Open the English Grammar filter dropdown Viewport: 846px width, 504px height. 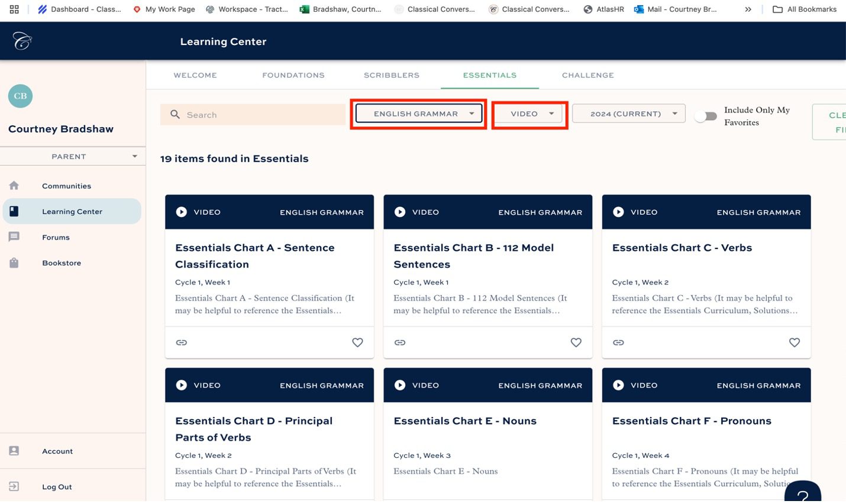pos(418,113)
